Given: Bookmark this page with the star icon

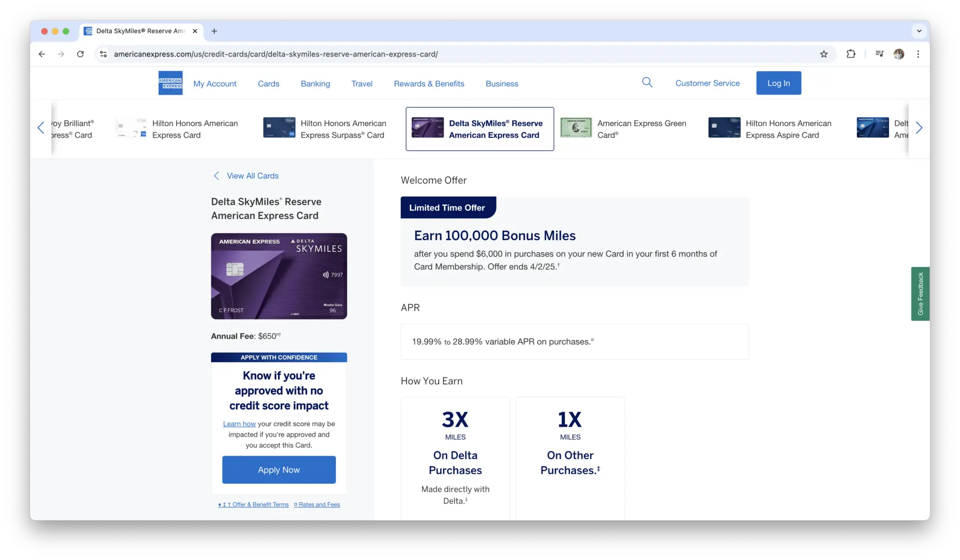Looking at the screenshot, I should [x=824, y=54].
